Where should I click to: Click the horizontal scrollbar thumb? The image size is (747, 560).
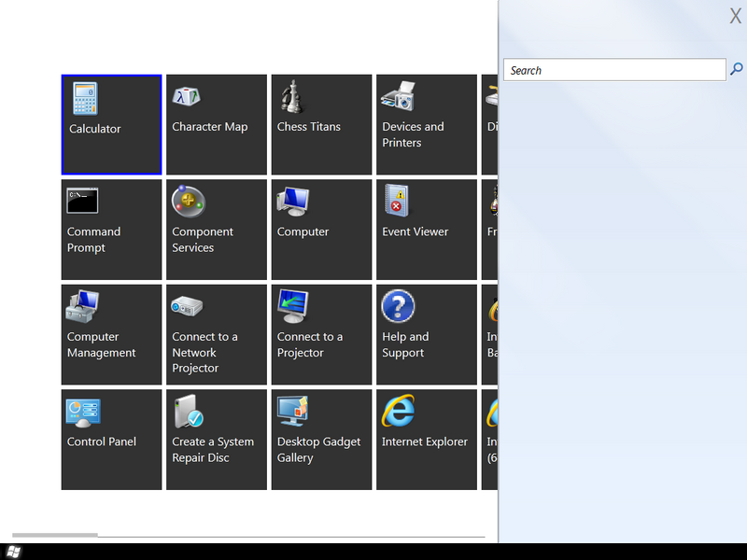(54, 535)
